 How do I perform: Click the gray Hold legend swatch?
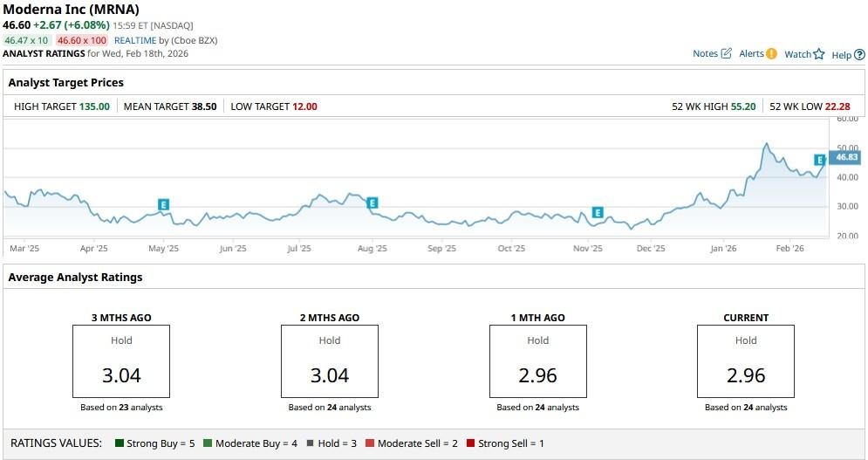tap(310, 443)
